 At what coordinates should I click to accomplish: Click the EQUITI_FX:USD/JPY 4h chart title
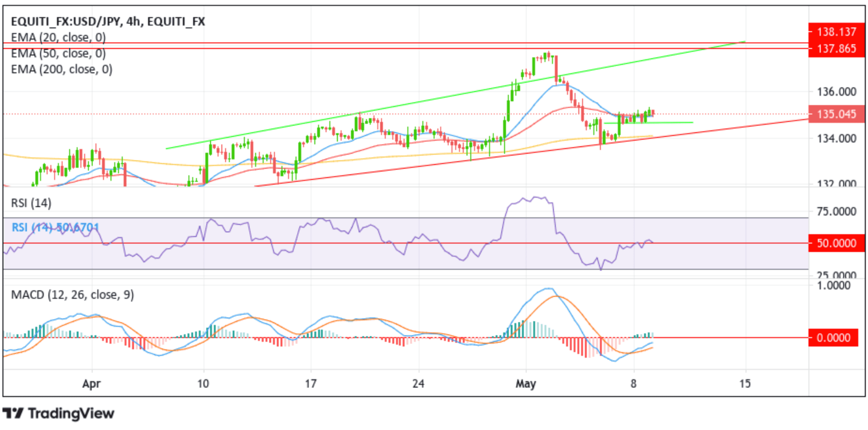click(x=108, y=21)
